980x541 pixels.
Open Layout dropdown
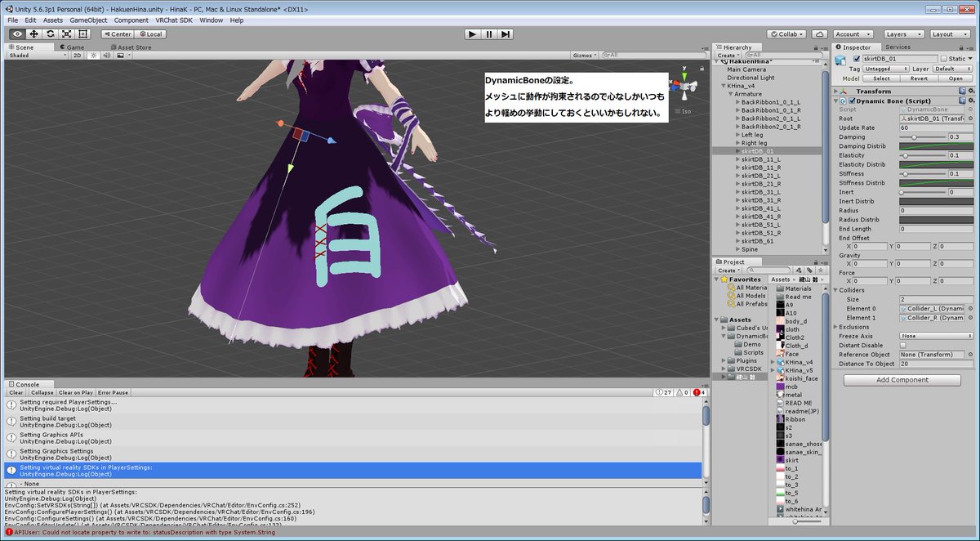pyautogui.click(x=949, y=34)
